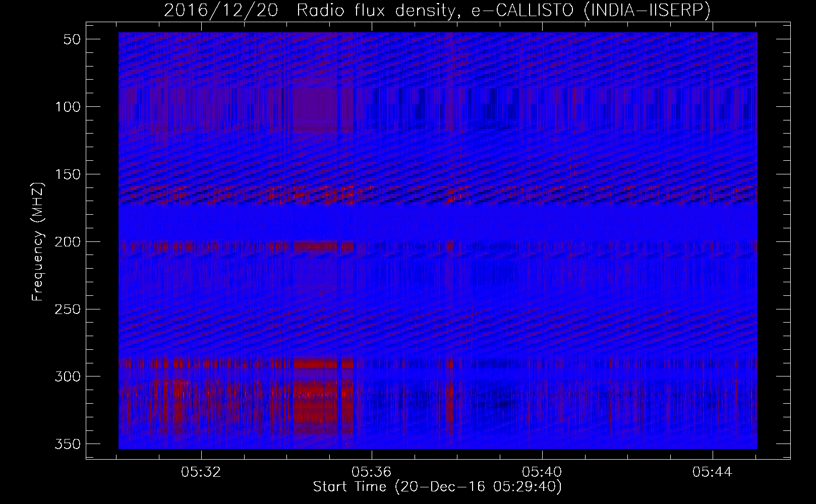Click the plot title mentioning e-CALLISTO (INDIA-IISERP)
This screenshot has height=504, width=816.
coord(437,10)
